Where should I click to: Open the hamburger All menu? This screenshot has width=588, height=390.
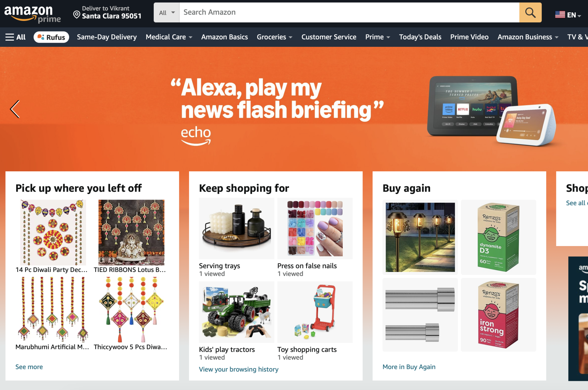point(15,37)
